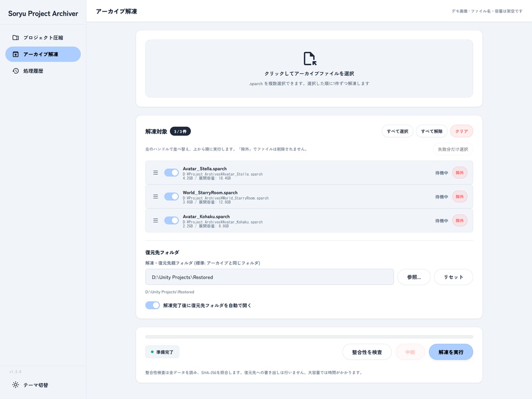Click 失敗分だけ選択 button
The width and height of the screenshot is (532, 399).
(x=453, y=149)
